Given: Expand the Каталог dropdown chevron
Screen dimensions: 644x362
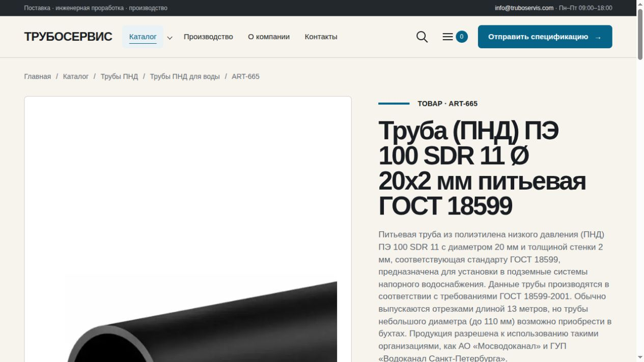Looking at the screenshot, I should point(170,37).
